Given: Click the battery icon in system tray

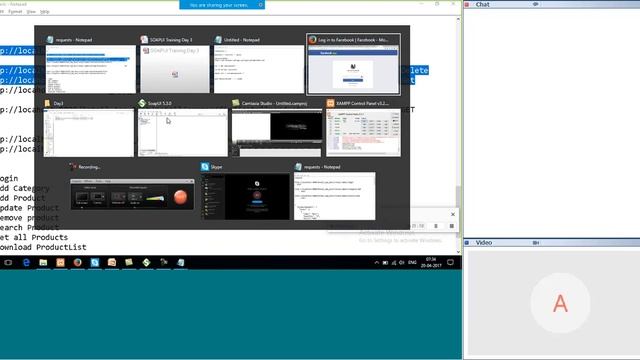Looking at the screenshot, I should click(x=385, y=262).
